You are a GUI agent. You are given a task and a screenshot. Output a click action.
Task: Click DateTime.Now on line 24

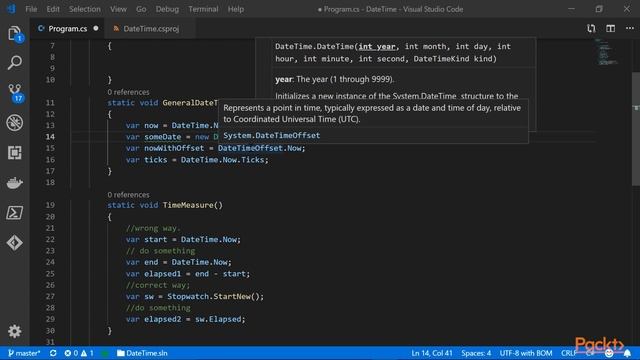coord(200,262)
